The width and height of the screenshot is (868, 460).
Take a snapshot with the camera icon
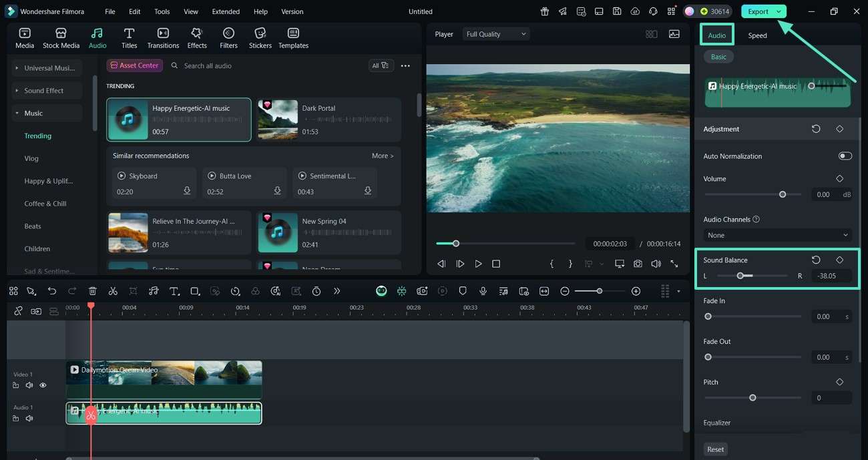[638, 264]
